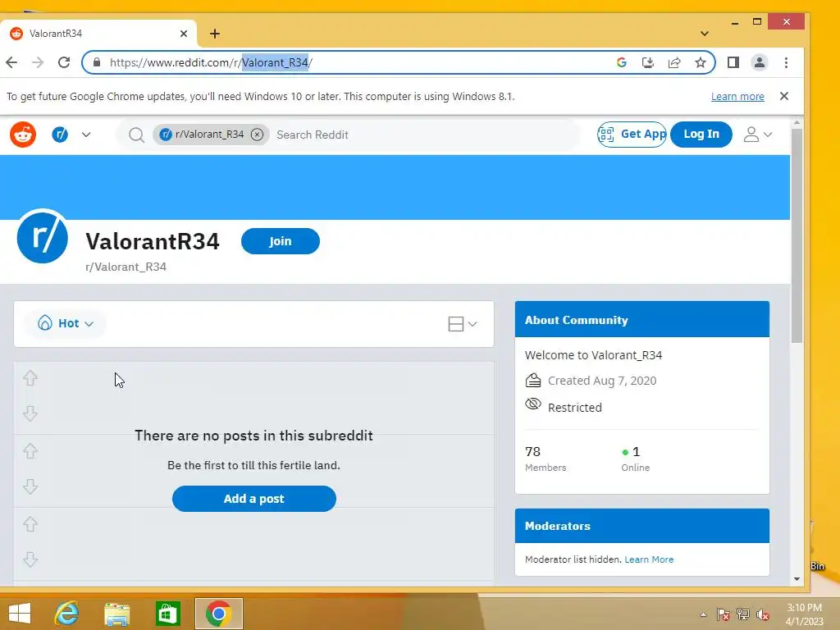The height and width of the screenshot is (630, 840).
Task: Dismiss the Chrome update notification bar
Action: pos(783,96)
